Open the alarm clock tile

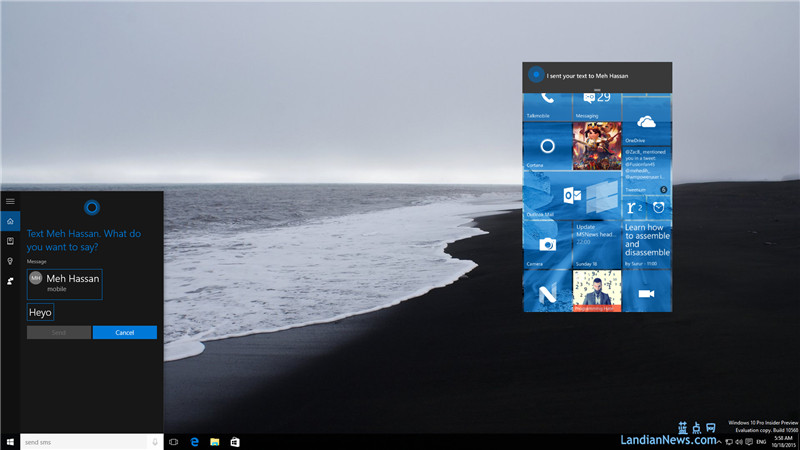point(659,207)
